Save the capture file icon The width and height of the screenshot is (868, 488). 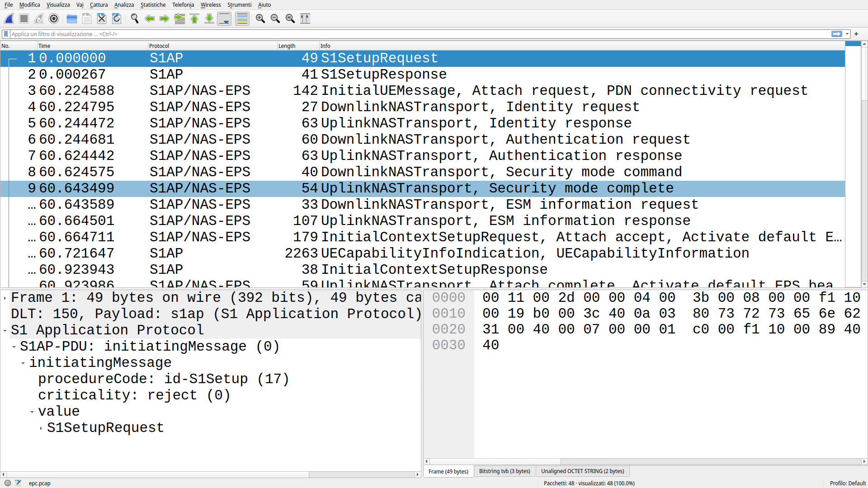pyautogui.click(x=86, y=19)
